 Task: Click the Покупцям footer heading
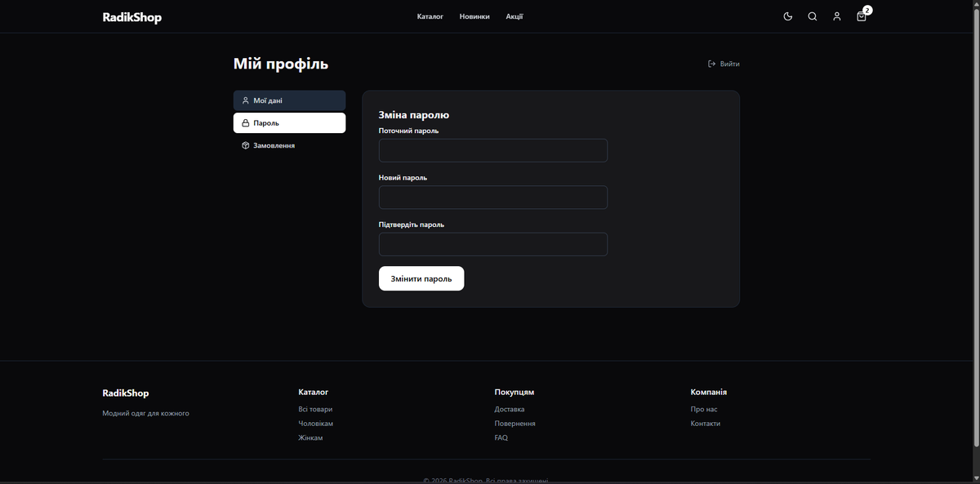514,393
